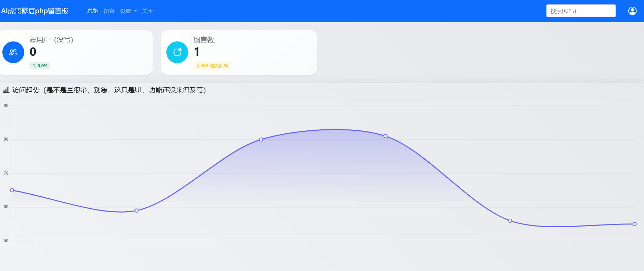
Task: Select the third chart data point at 80
Action: point(261,140)
